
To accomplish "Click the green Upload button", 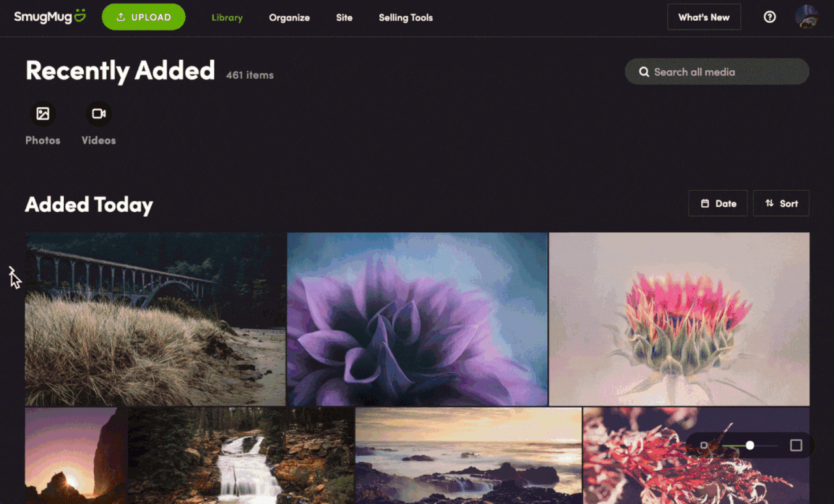I will click(143, 17).
